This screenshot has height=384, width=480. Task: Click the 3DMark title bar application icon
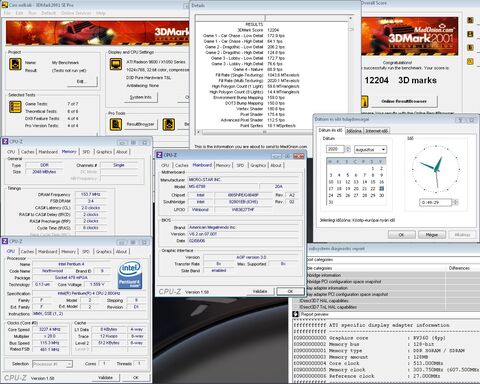pyautogui.click(x=5, y=5)
